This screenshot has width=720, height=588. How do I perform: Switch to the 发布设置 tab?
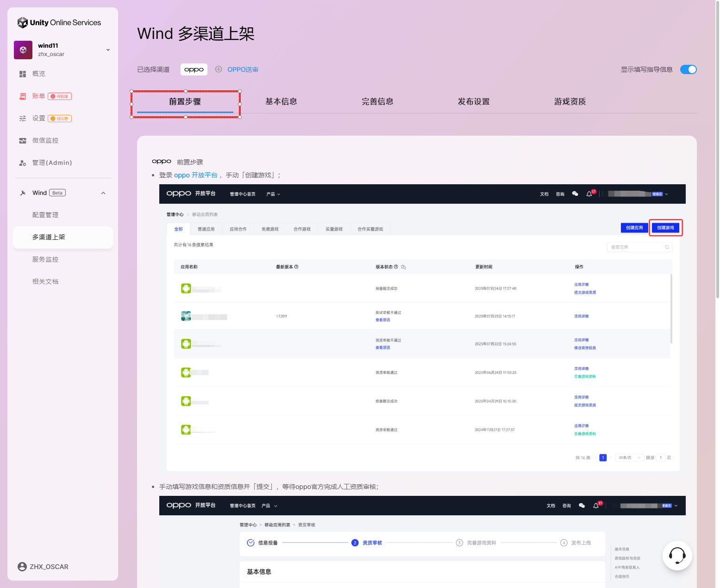pos(474,102)
